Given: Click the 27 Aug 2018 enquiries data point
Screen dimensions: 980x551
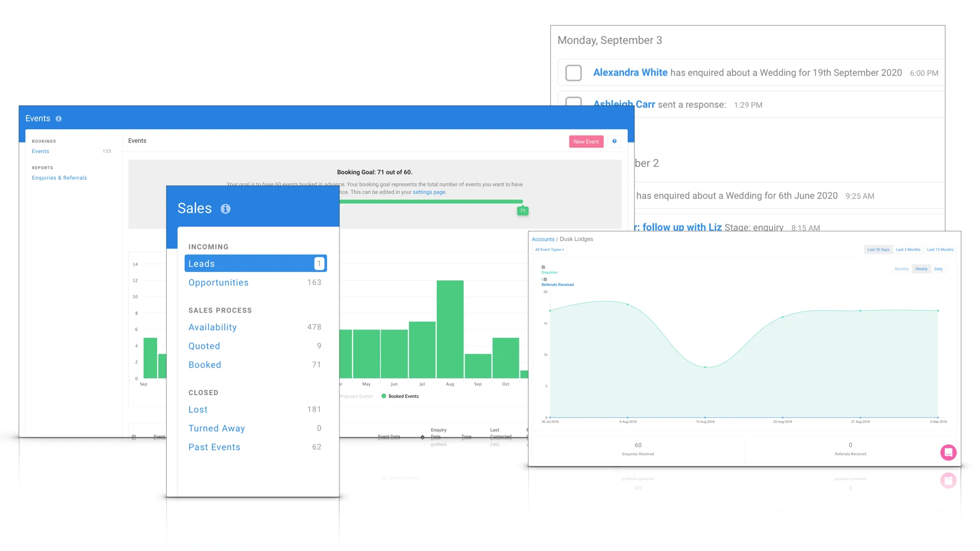Looking at the screenshot, I should [x=860, y=311].
